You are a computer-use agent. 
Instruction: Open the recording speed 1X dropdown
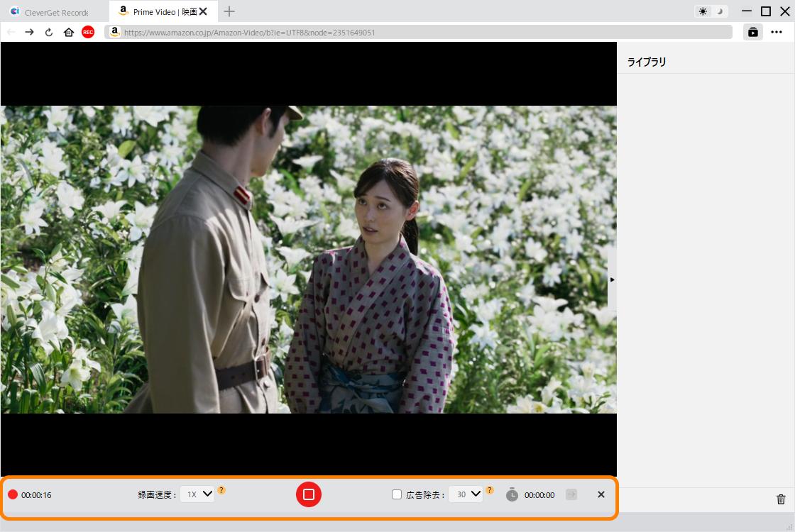coord(198,494)
